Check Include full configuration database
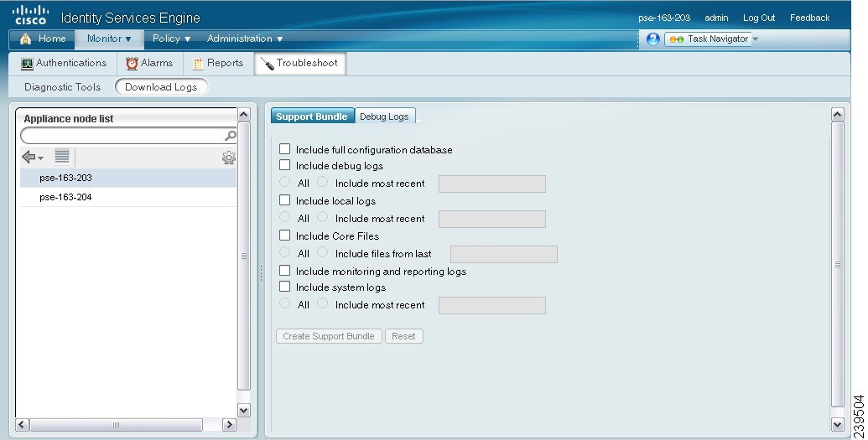This screenshot has width=868, height=440. (x=284, y=149)
